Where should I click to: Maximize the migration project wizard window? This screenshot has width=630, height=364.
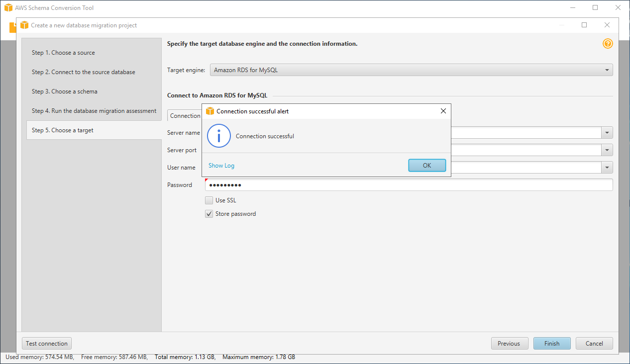point(584,25)
